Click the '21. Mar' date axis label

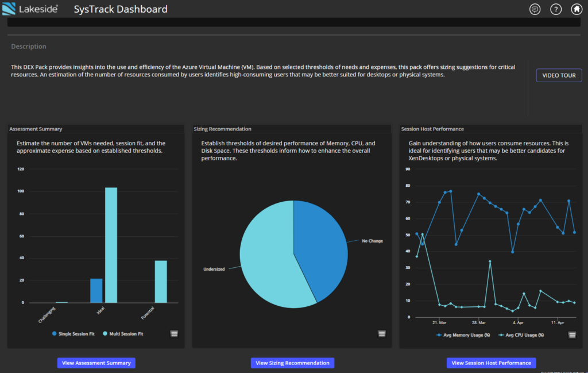(439, 323)
